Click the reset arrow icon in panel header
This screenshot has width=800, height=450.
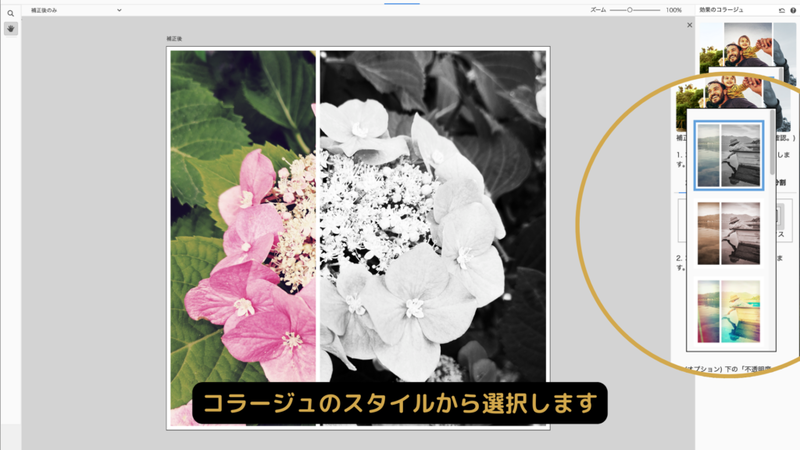click(781, 10)
